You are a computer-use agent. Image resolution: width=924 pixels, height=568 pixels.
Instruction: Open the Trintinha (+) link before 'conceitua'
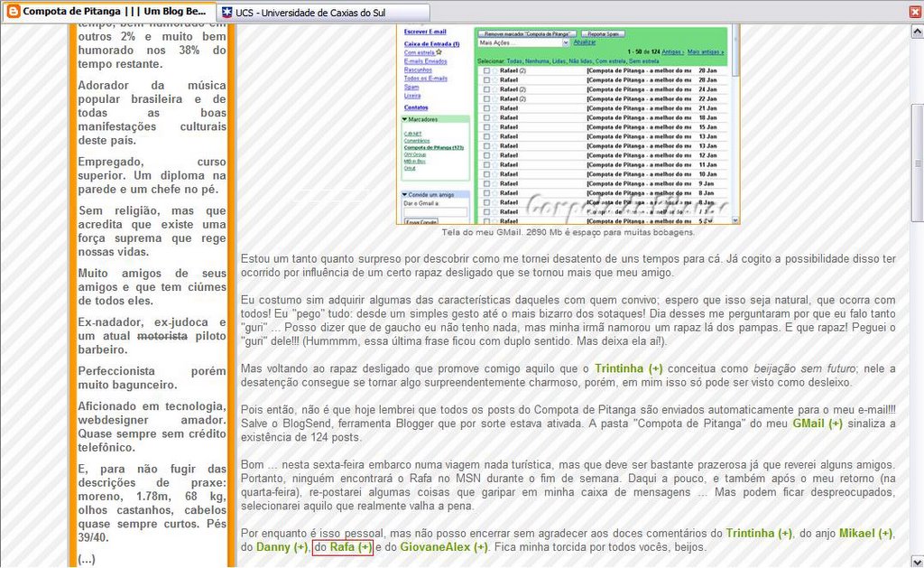(x=629, y=368)
